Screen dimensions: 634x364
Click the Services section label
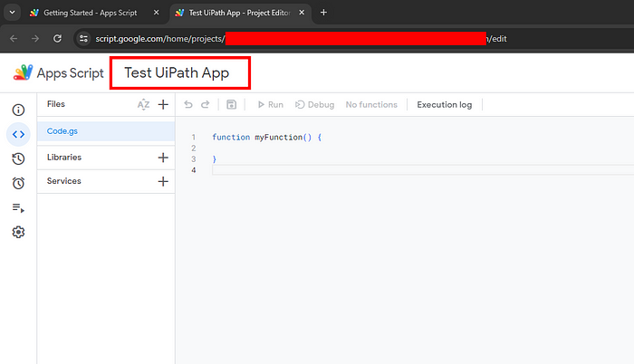click(64, 181)
